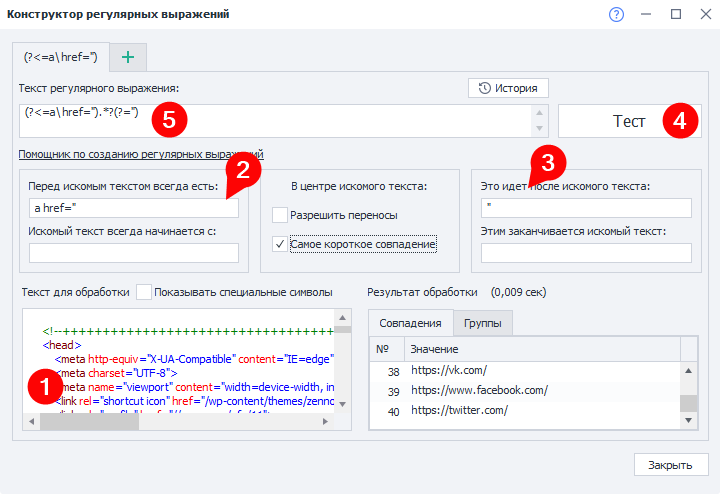Enable the 'Разрешить переносы' checkbox
The width and height of the screenshot is (720, 494).
(280, 215)
